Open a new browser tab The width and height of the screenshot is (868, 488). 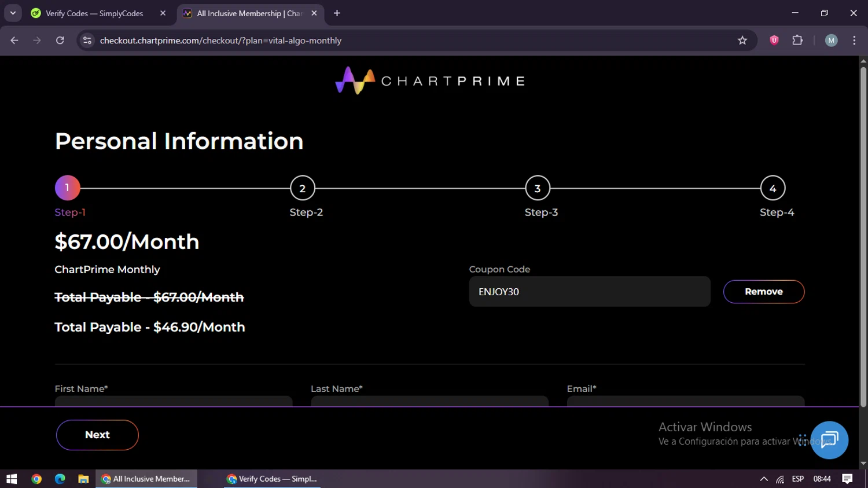(337, 13)
